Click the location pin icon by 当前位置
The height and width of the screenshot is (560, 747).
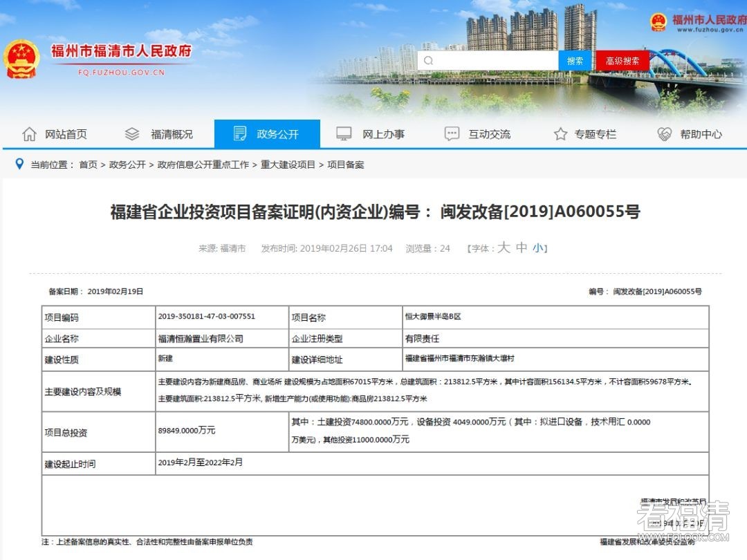(19, 164)
